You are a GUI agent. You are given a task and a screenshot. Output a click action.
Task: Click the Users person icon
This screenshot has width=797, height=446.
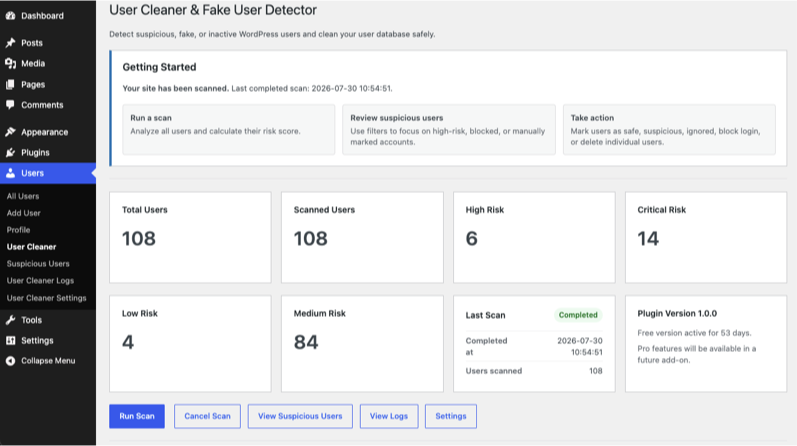coord(10,173)
